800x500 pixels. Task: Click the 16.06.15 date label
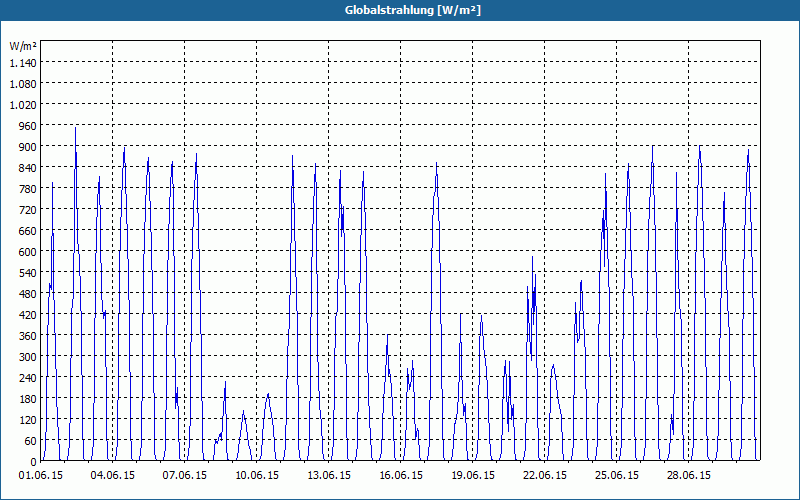401,476
